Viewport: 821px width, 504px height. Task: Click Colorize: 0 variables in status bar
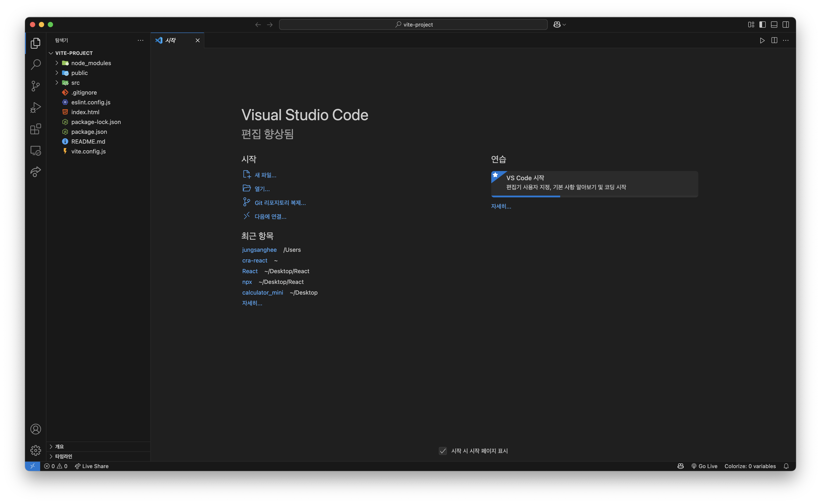click(x=750, y=466)
